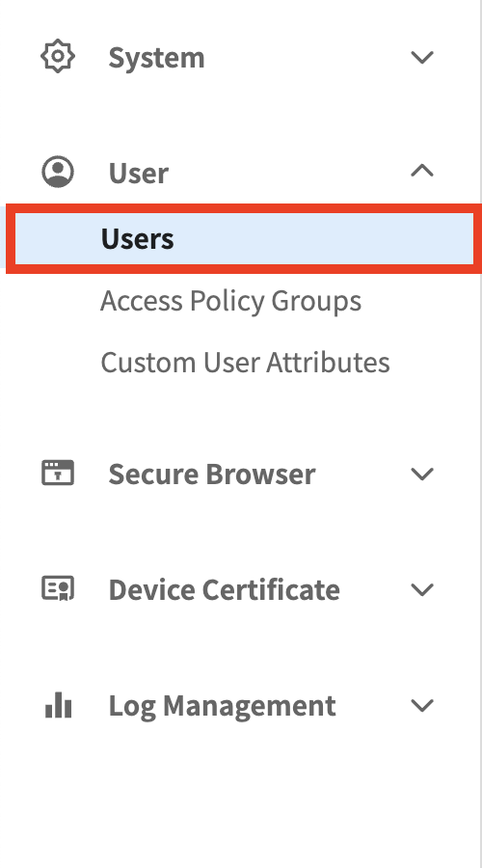Viewport: 482px width, 868px height.
Task: Click the System gear icon
Action: [58, 57]
